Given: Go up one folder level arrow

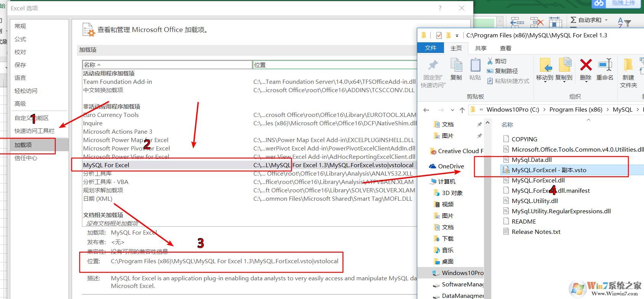Looking at the screenshot, I should pos(462,110).
